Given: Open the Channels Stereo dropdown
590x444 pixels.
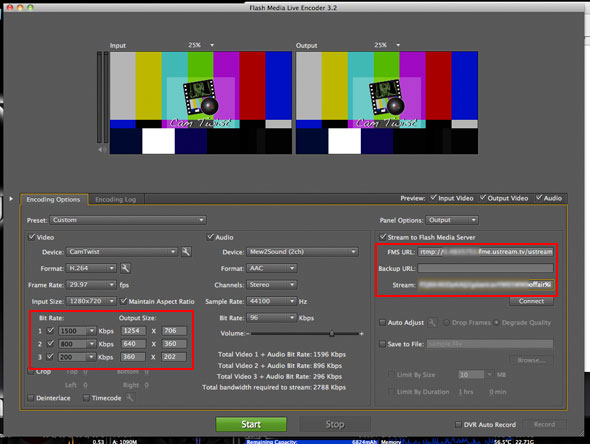Looking at the screenshot, I should [272, 285].
